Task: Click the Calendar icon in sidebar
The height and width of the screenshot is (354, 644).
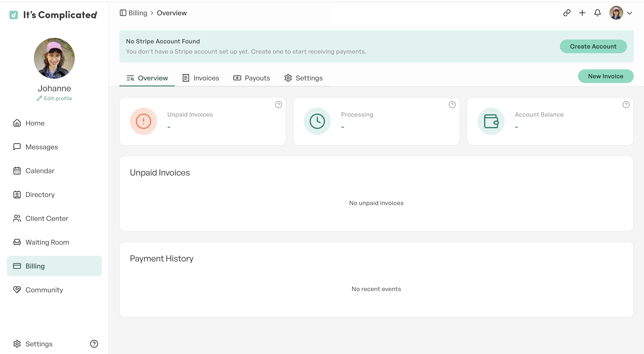Action: pyautogui.click(x=17, y=171)
